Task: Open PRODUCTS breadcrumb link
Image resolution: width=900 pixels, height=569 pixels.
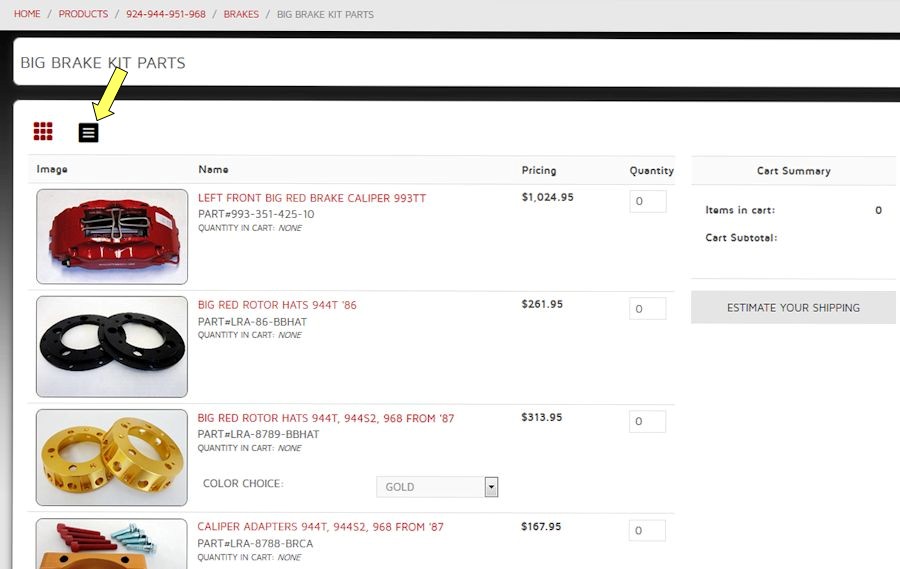Action: click(83, 14)
